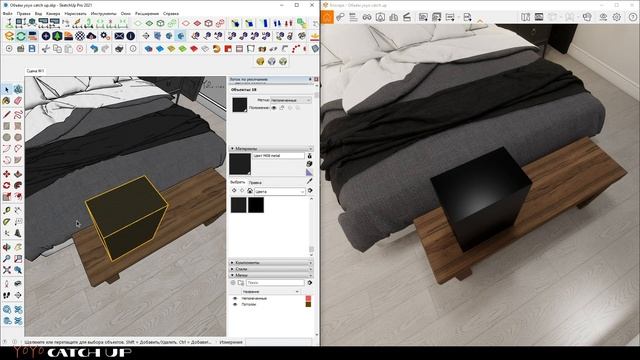Screen dimensions: 640x360
Task: Click the home button in Materials browser
Action: pos(250,191)
